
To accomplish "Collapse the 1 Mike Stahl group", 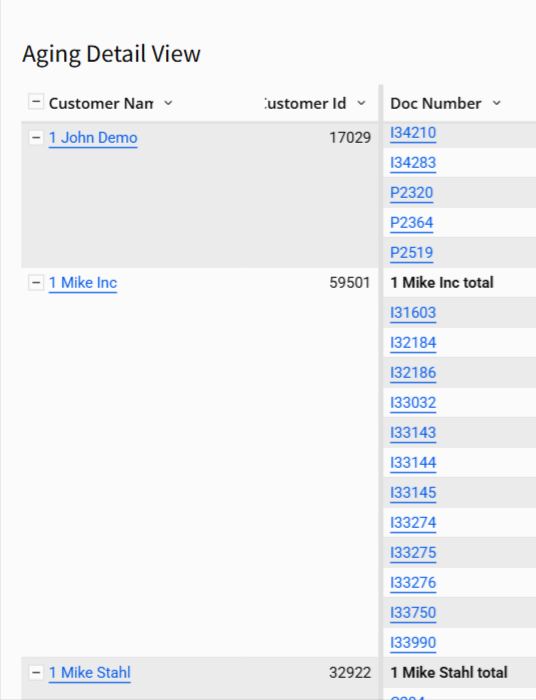I will pos(36,672).
